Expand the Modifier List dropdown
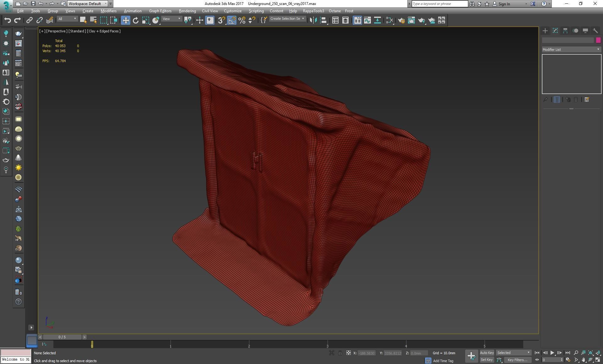 [571, 50]
